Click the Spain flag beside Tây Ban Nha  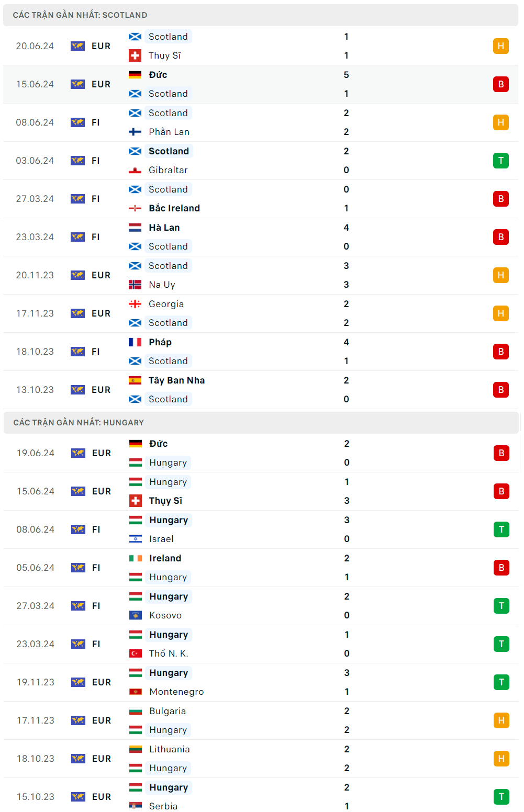coord(135,380)
